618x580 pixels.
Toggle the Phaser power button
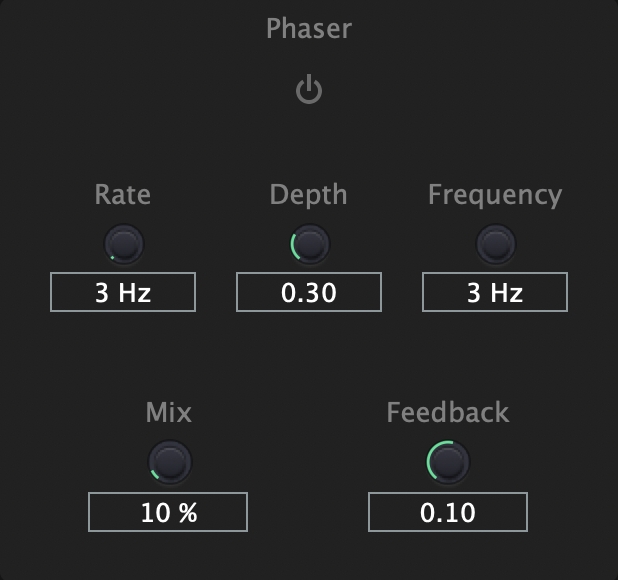tap(309, 92)
